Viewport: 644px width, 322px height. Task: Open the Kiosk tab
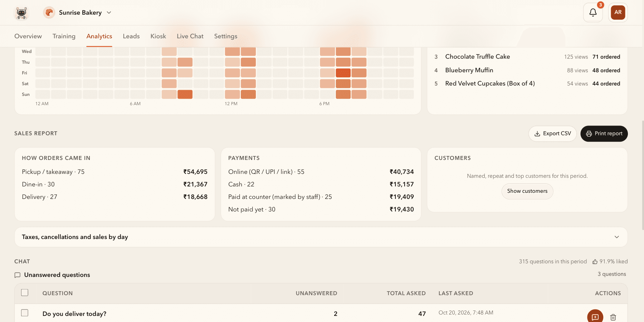pos(158,36)
